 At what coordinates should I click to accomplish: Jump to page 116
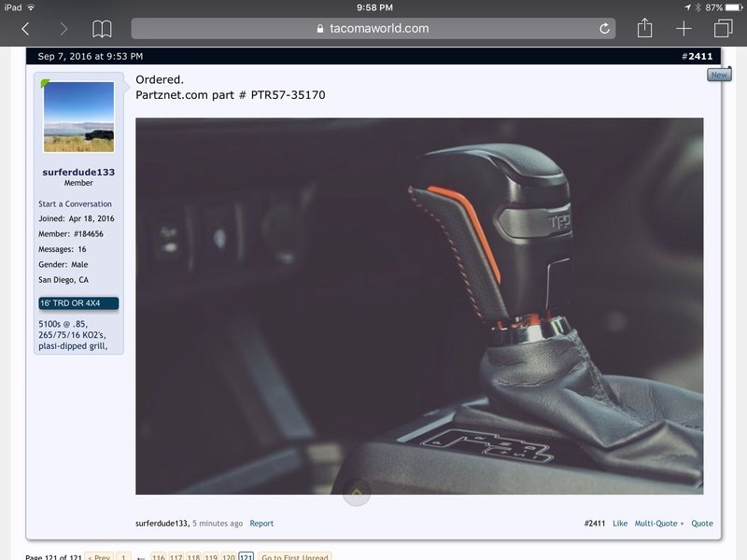[x=159, y=556]
